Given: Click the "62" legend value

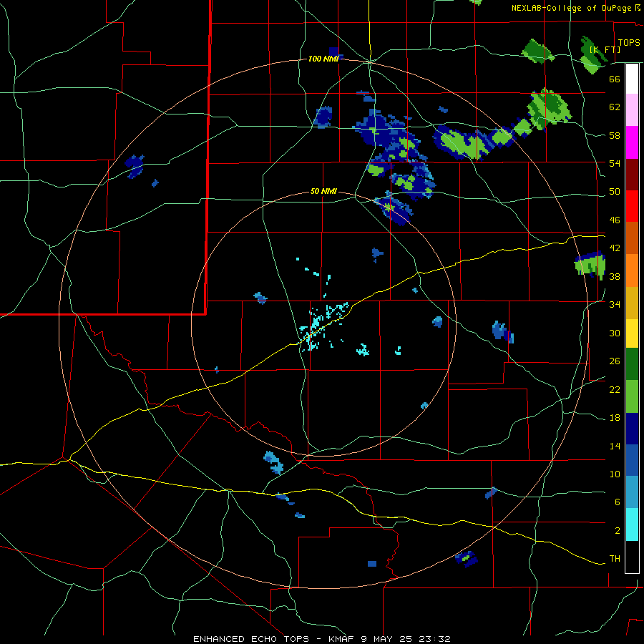Looking at the screenshot, I should (615, 107).
